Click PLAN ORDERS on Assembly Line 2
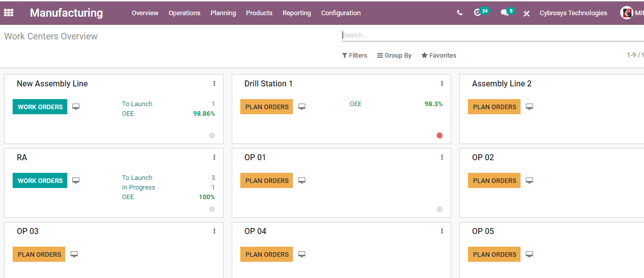Image resolution: width=644 pixels, height=278 pixels. [x=494, y=107]
